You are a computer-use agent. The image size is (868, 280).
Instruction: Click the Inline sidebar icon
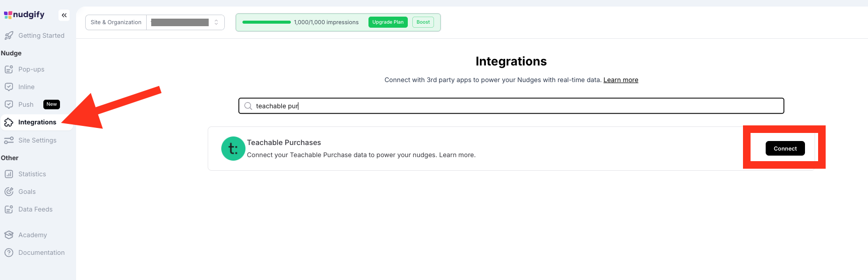coord(9,87)
